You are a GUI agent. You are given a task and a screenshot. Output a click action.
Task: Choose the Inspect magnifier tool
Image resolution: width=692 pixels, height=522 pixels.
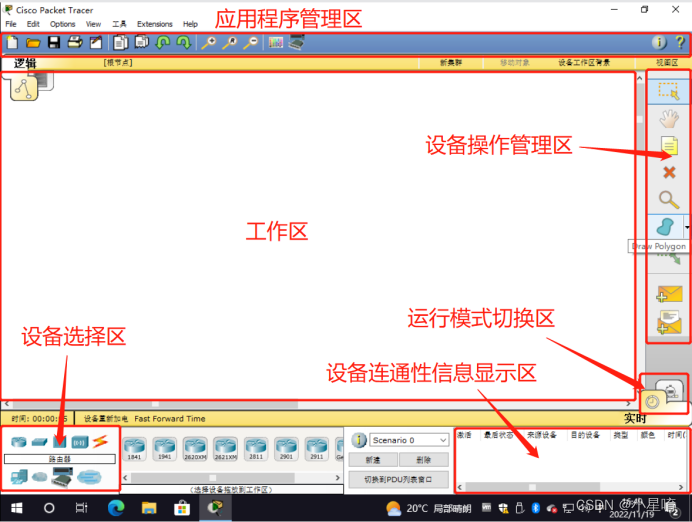(669, 199)
